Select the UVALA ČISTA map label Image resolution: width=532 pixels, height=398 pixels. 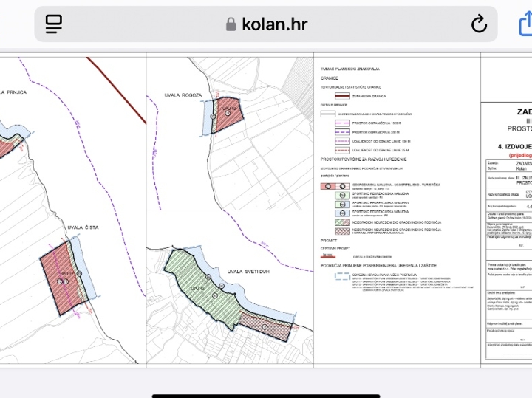(x=83, y=227)
